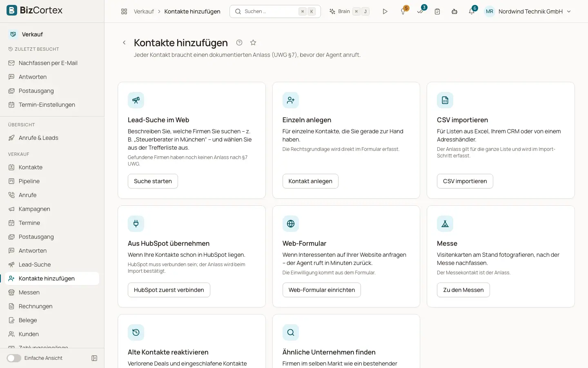Click the globe icon on the Web-Formular card
The width and height of the screenshot is (588, 368).
click(x=291, y=224)
